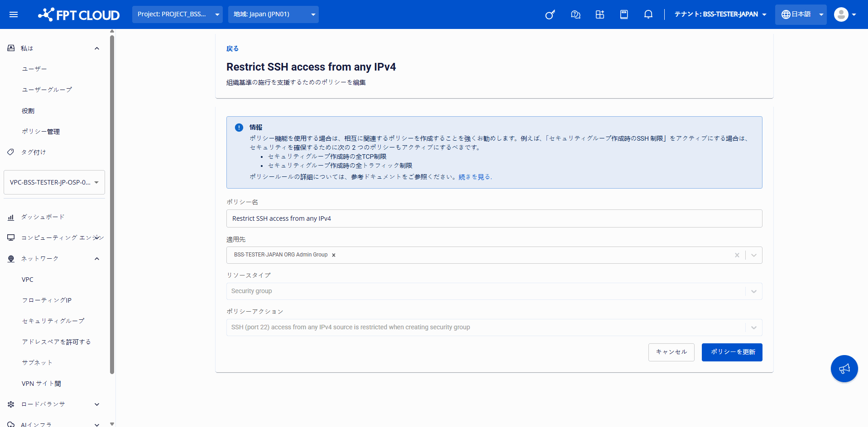The image size is (868, 427).
Task: Open the apps grid icon
Action: click(x=600, y=14)
